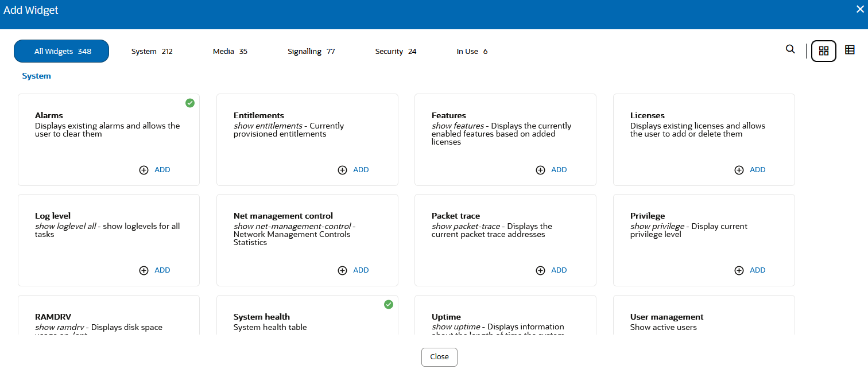Select the Security 24 tab

pyautogui.click(x=396, y=52)
